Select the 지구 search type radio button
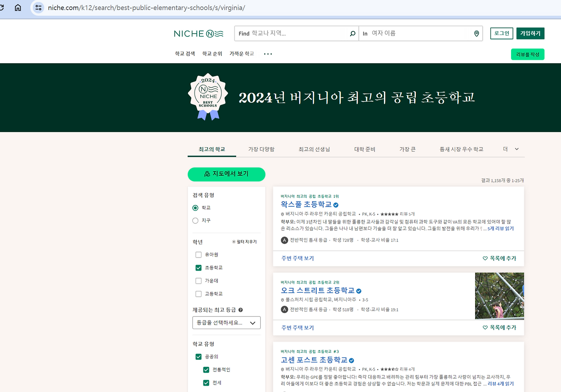This screenshot has height=392, width=561. (x=195, y=221)
